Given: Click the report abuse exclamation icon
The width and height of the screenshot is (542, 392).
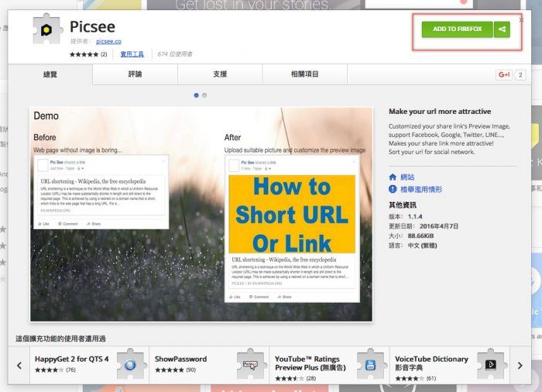Looking at the screenshot, I should point(393,189).
